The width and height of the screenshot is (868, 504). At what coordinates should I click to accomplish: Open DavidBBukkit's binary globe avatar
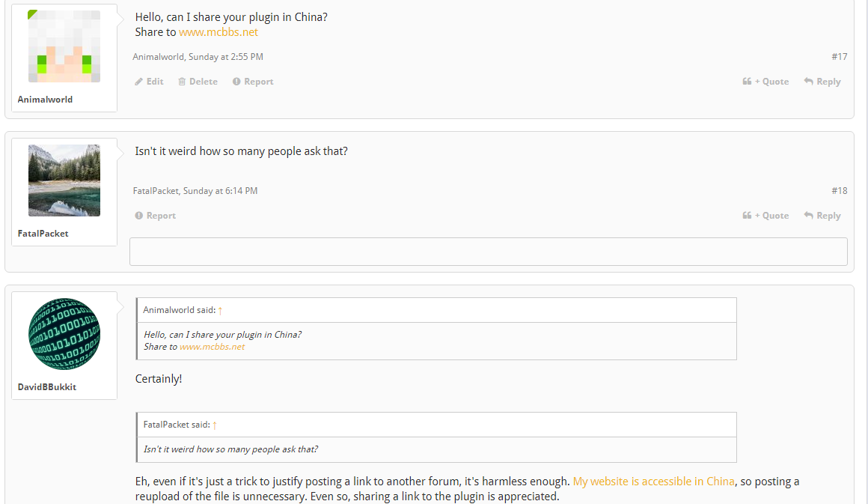click(64, 334)
